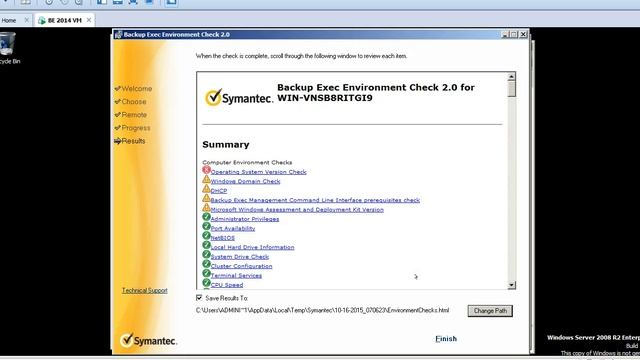This screenshot has width=640, height=360.
Task: Click the Symantec logo in the wizard sidebar
Action: pos(148,340)
